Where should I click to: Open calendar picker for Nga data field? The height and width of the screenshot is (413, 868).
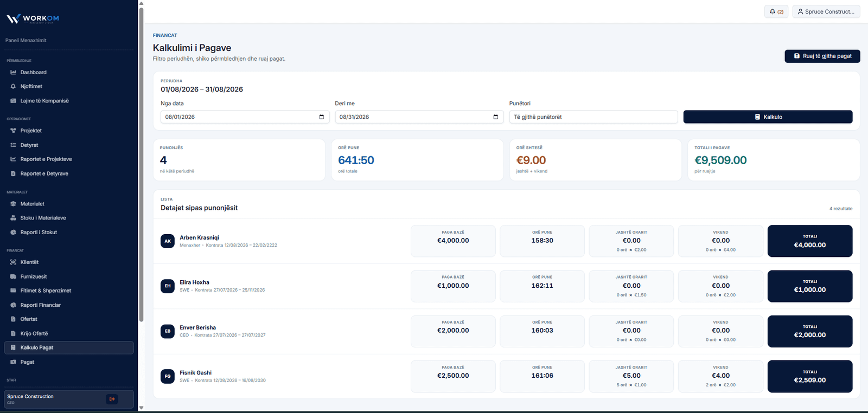click(x=321, y=117)
